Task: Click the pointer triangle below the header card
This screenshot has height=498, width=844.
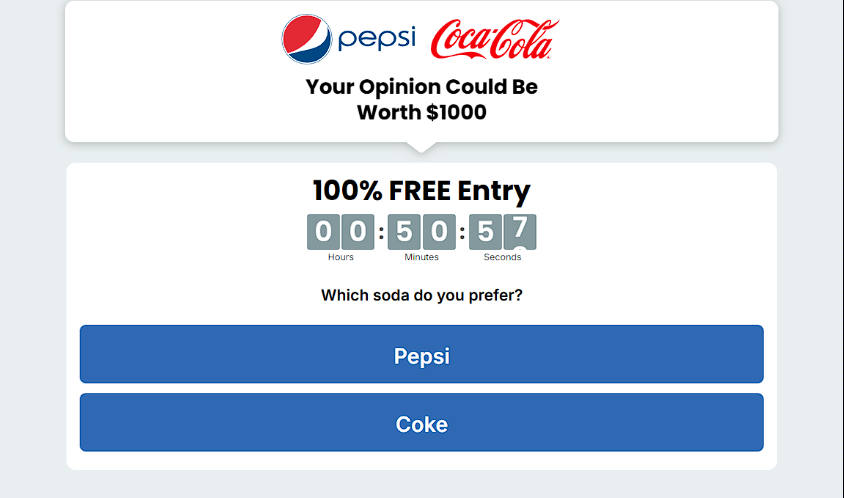Action: point(422,147)
